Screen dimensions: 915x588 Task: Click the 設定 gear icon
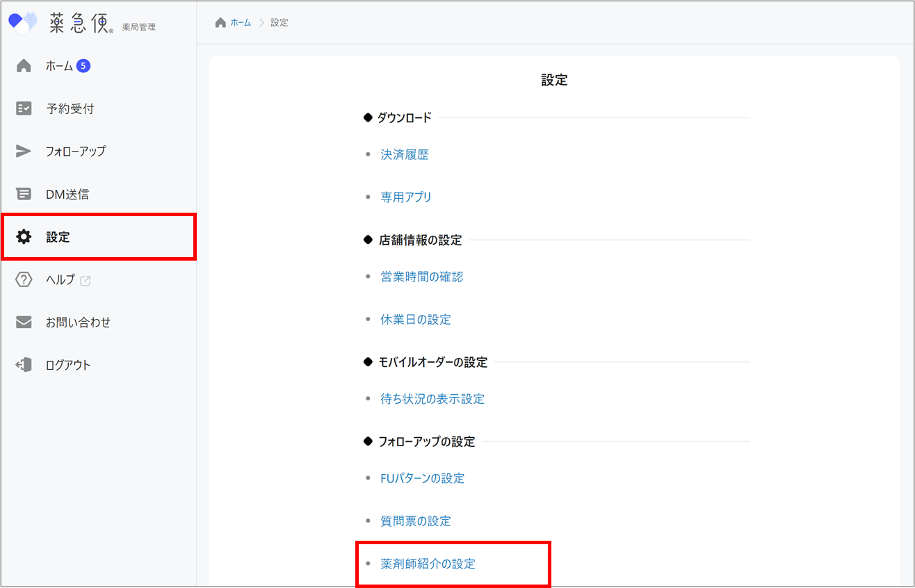pyautogui.click(x=24, y=237)
